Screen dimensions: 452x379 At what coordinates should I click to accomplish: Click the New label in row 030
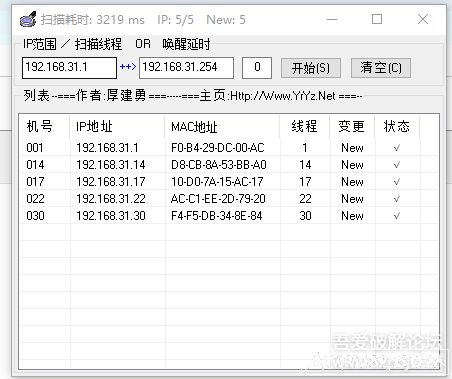tap(352, 216)
